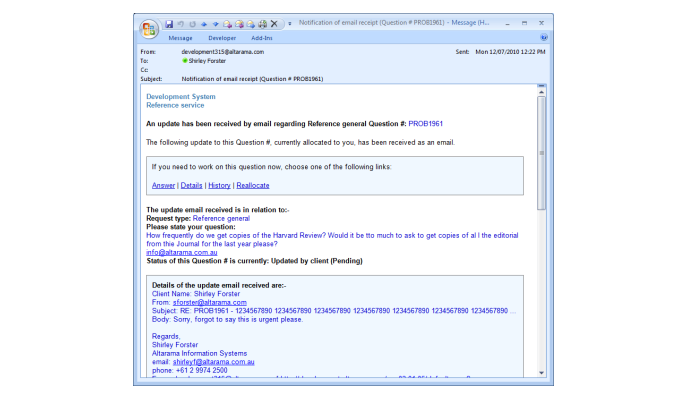The height and width of the screenshot is (402, 689).
Task: Click the Quick Print icon
Action: pos(262,24)
